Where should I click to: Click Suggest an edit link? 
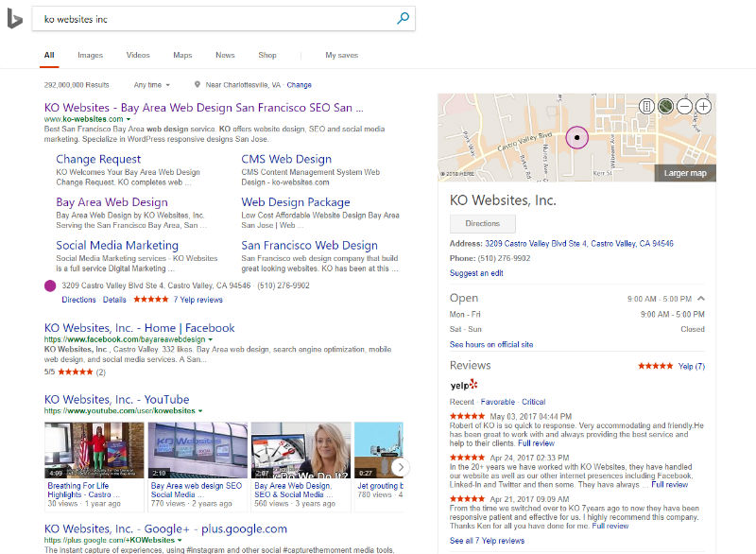[476, 273]
